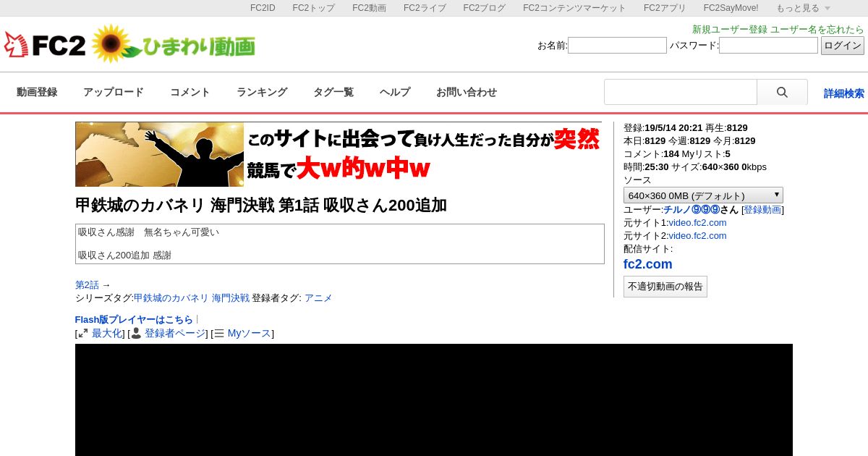
Task: Open FC2ライブ in top bar
Action: click(425, 8)
